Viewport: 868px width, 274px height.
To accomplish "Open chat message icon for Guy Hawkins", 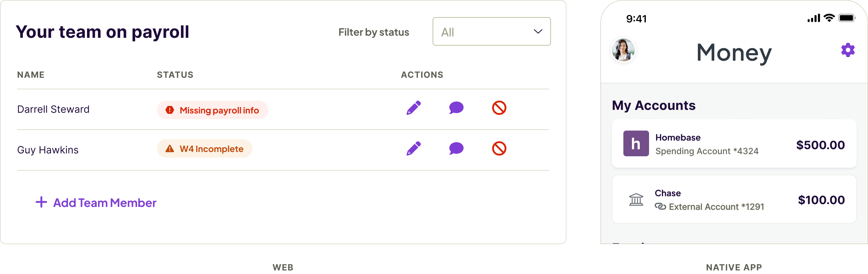I will pyautogui.click(x=456, y=149).
